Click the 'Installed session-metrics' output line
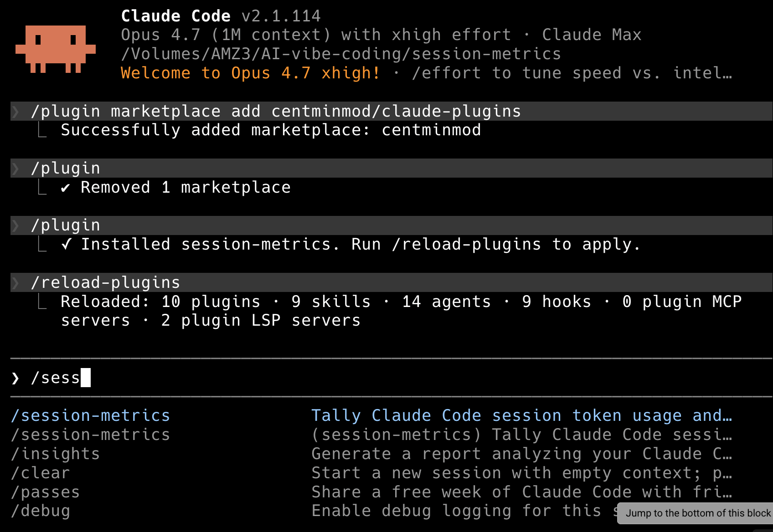Screen dimensions: 773x532 tap(351, 245)
